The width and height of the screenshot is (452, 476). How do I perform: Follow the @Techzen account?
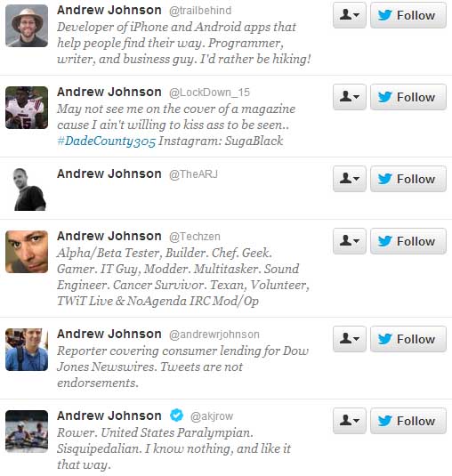[408, 241]
